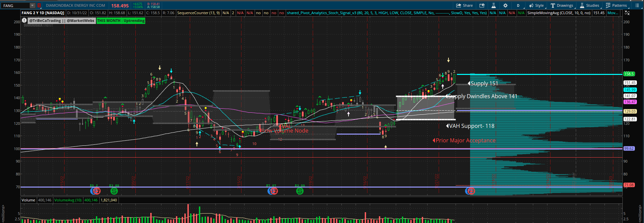Image resolution: width=644 pixels, height=223 pixels.
Task: Open the Studies menu
Action: click(x=590, y=5)
